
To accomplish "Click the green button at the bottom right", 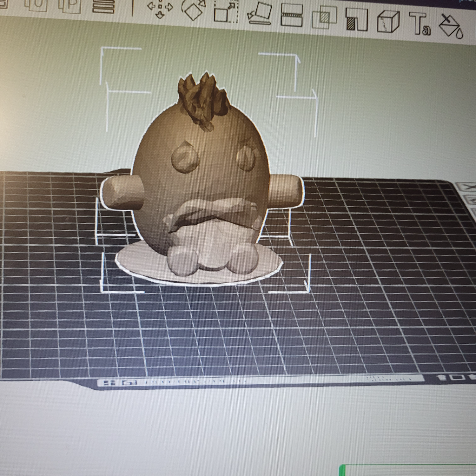I will point(408,470).
